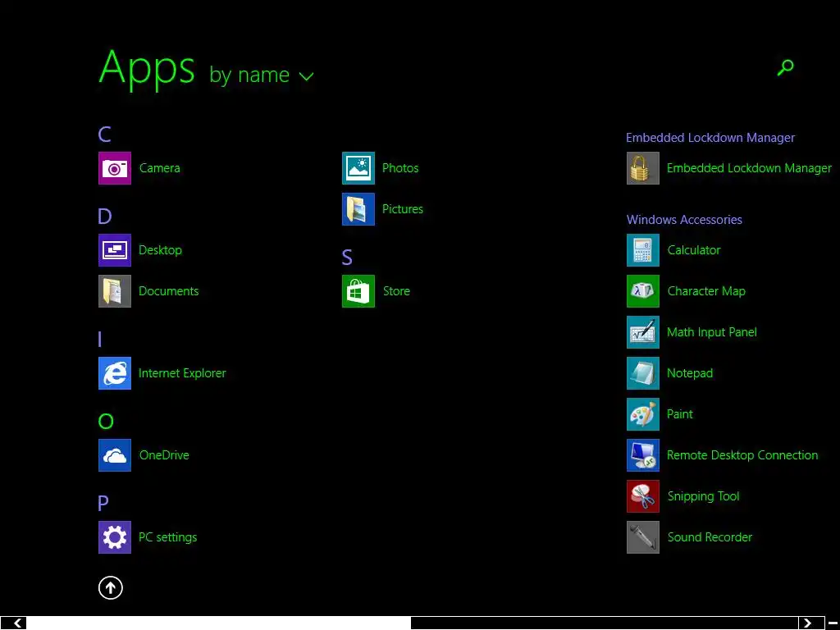Screen dimensions: 840x630
Task: Launch the Calculator icon
Action: point(643,250)
